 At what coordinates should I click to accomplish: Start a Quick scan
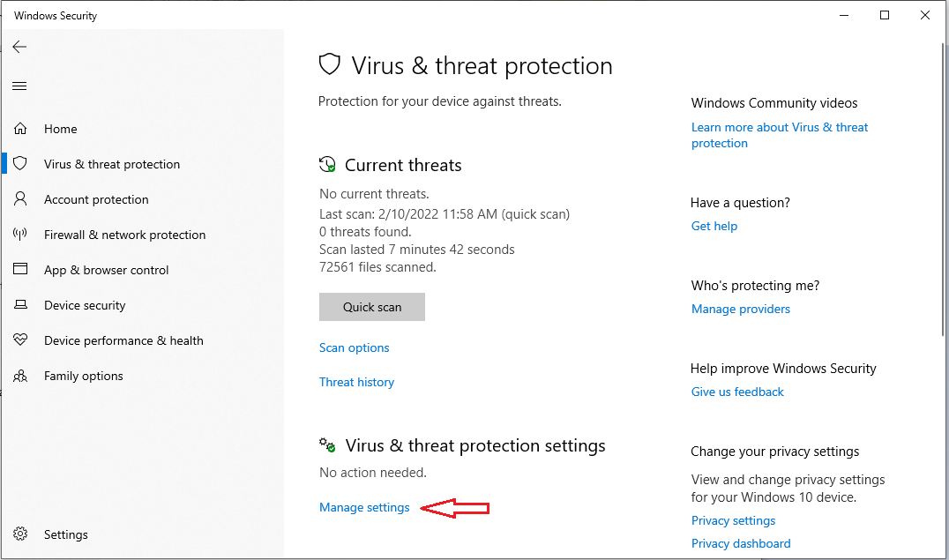[372, 307]
